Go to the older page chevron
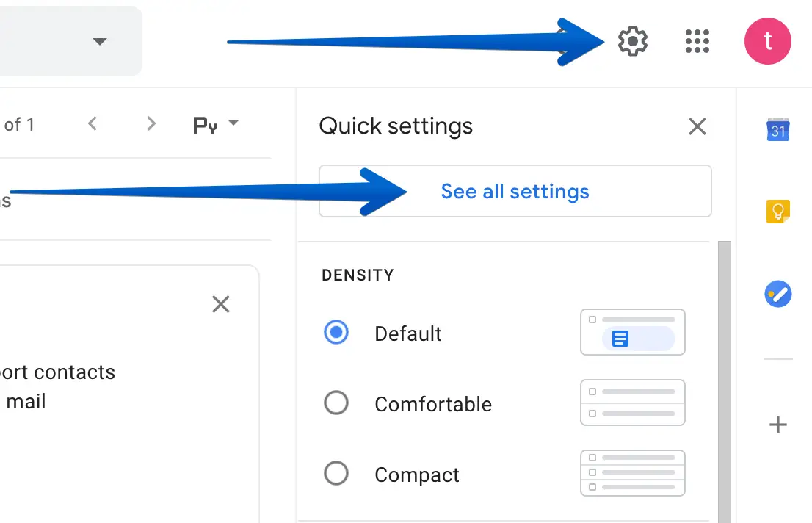Viewport: 812px width, 523px height. point(151,123)
